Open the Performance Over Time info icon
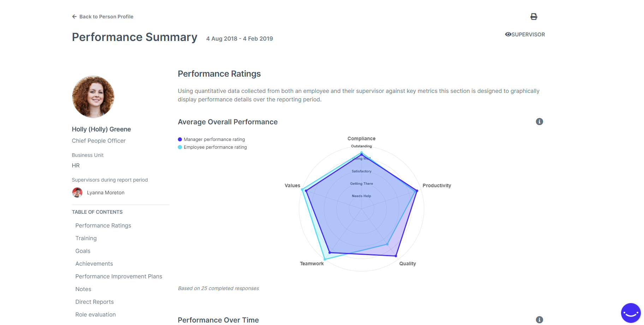 tap(539, 320)
